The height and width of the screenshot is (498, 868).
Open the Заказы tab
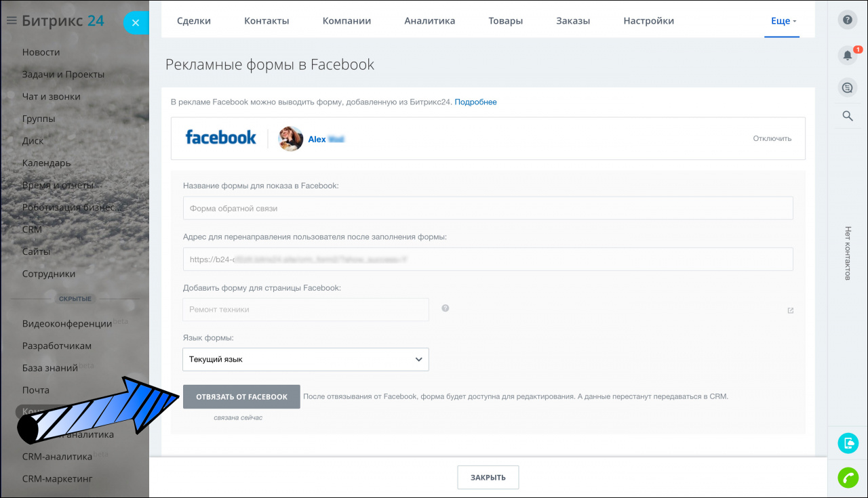point(573,21)
